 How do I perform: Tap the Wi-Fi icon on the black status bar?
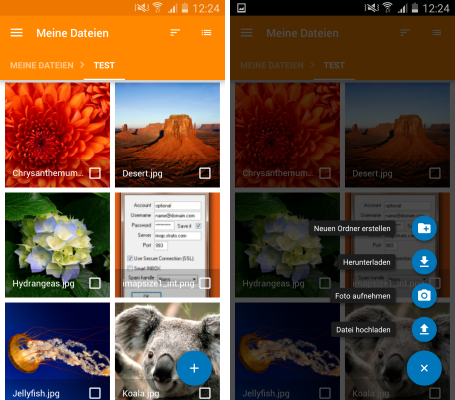(387, 7)
